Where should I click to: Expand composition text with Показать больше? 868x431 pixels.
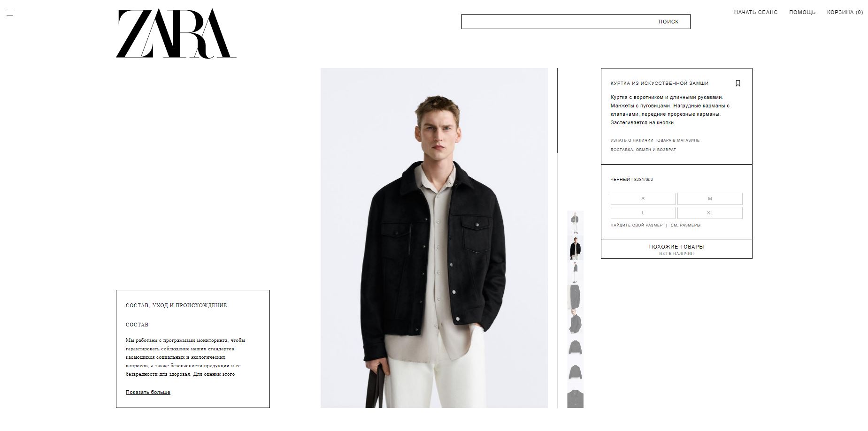[148, 392]
